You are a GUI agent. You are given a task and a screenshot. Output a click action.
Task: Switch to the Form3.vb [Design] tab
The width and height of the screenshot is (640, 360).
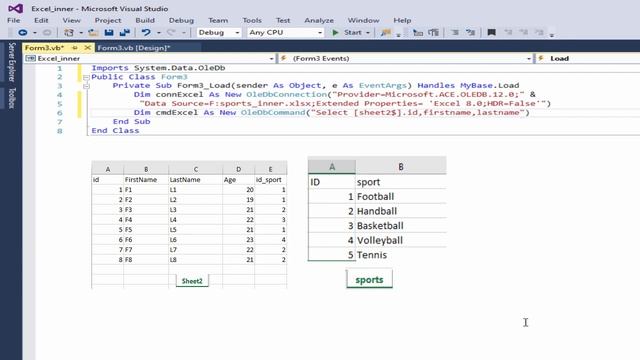point(133,48)
